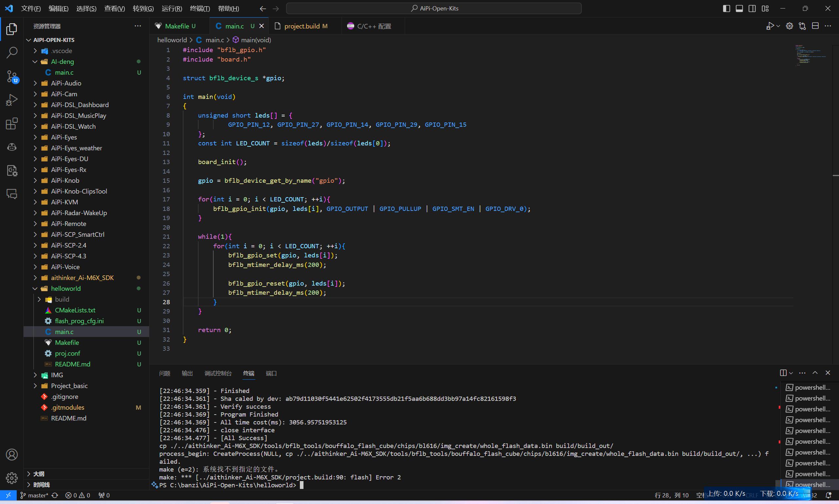The height and width of the screenshot is (504, 839).
Task: Open Explorer more actions ellipsis
Action: [138, 26]
